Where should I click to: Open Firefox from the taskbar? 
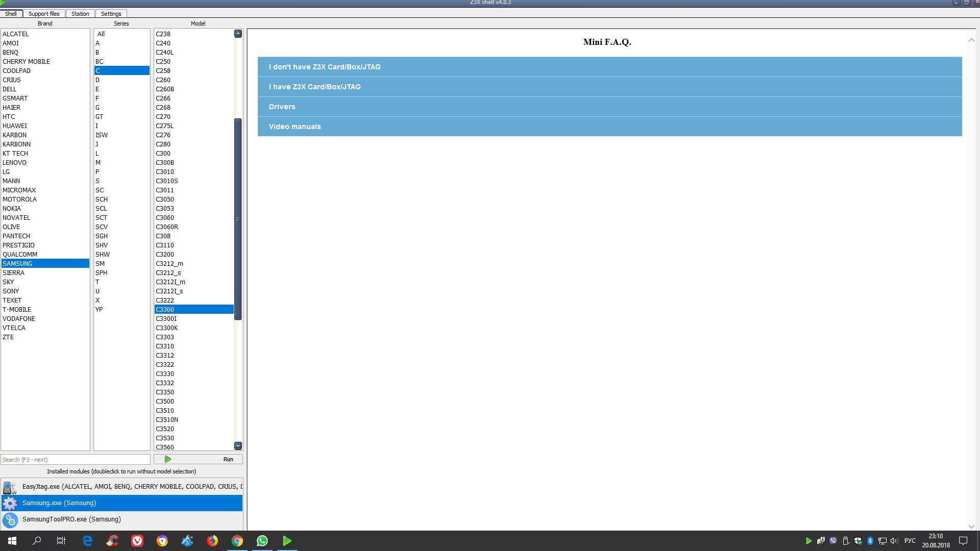(212, 541)
